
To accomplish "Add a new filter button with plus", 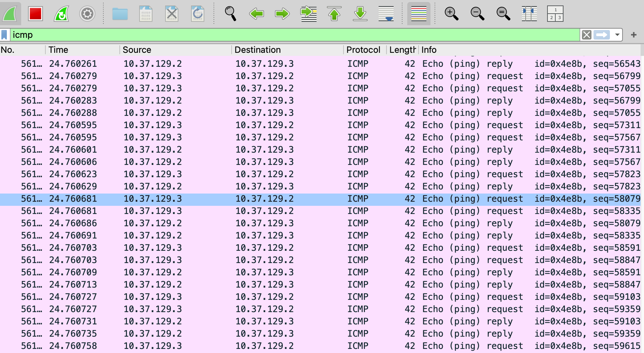I will point(634,35).
